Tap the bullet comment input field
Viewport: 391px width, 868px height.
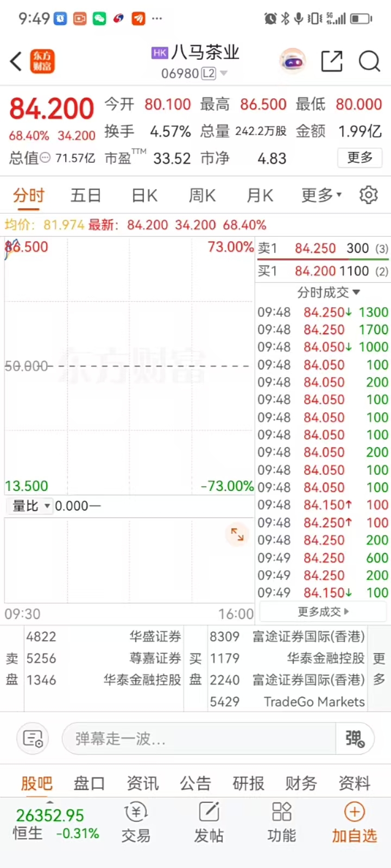(198, 738)
